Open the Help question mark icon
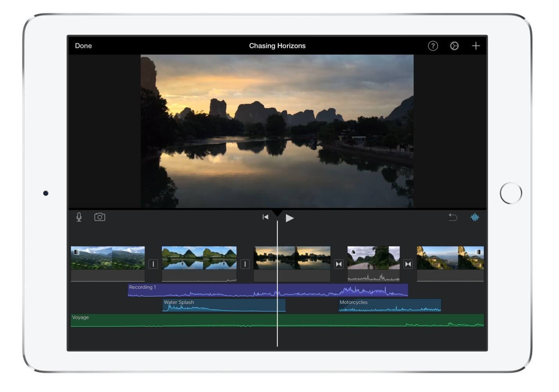Viewport: 559px width, 392px height. tap(433, 46)
